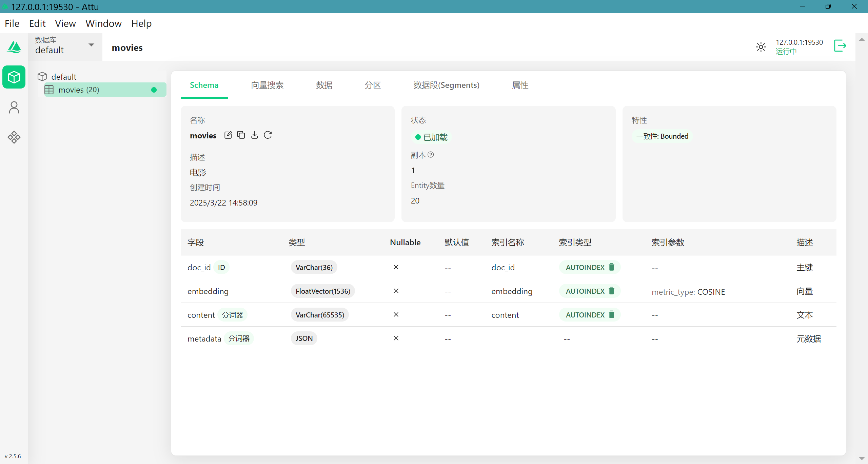
Task: Expand the database default dropdown
Action: tap(91, 45)
